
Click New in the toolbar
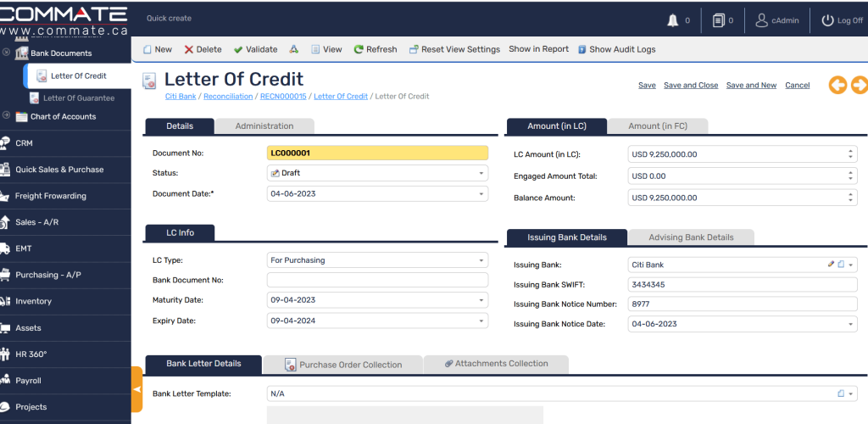click(x=158, y=49)
